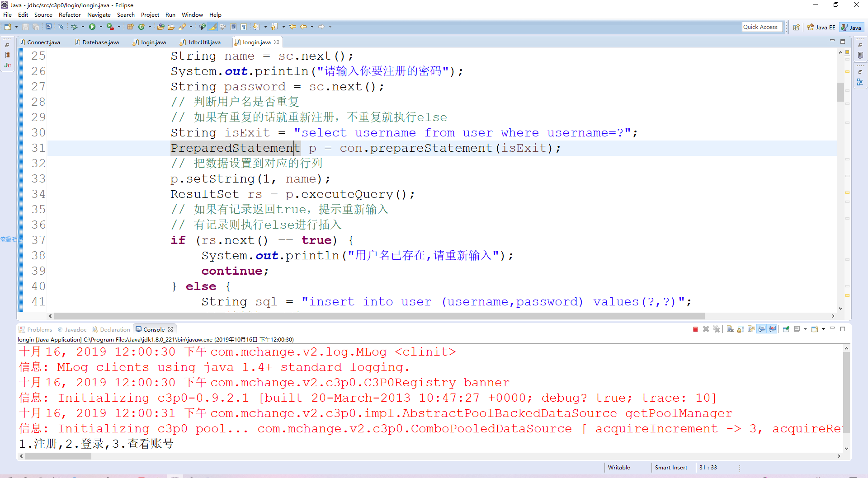Image resolution: width=868 pixels, height=478 pixels.
Task: Pin the Console view
Action: (x=786, y=329)
